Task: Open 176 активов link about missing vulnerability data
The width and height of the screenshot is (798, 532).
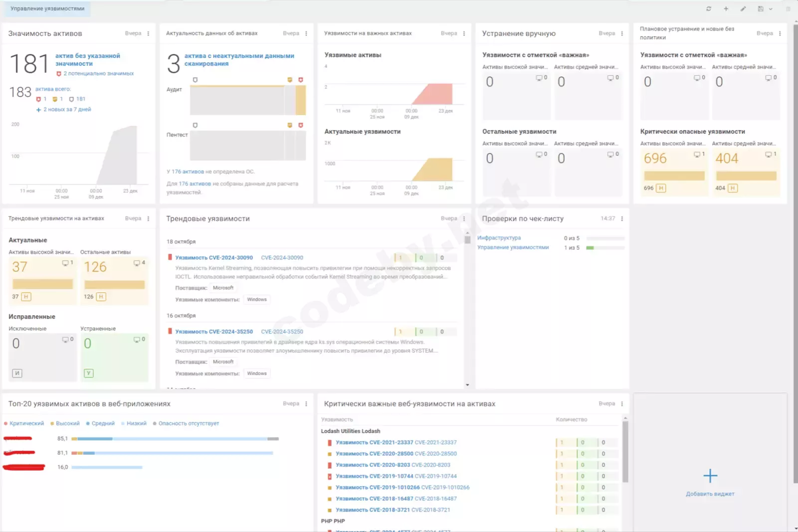Action: point(195,183)
